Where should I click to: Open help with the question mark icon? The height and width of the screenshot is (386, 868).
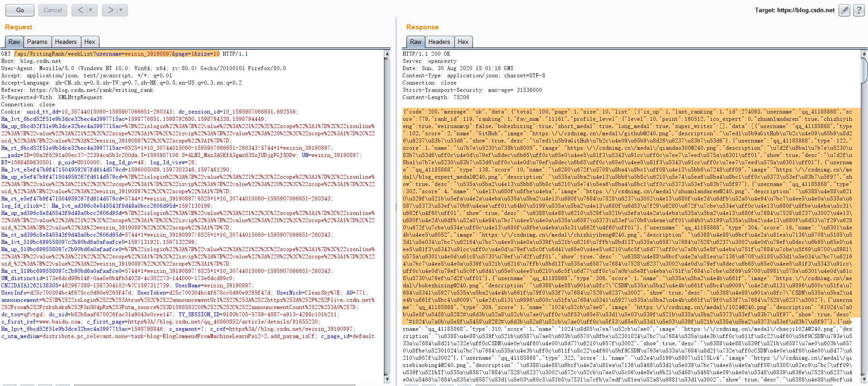pyautogui.click(x=859, y=10)
